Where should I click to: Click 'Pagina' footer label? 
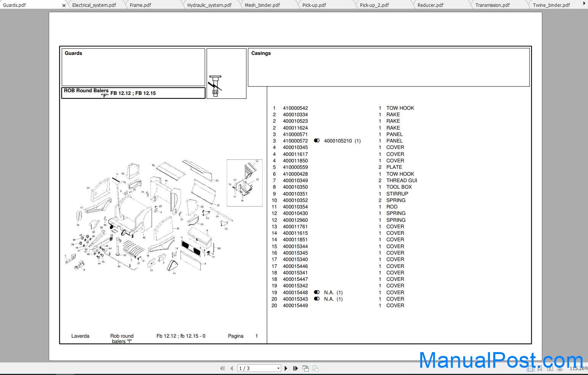pos(236,336)
